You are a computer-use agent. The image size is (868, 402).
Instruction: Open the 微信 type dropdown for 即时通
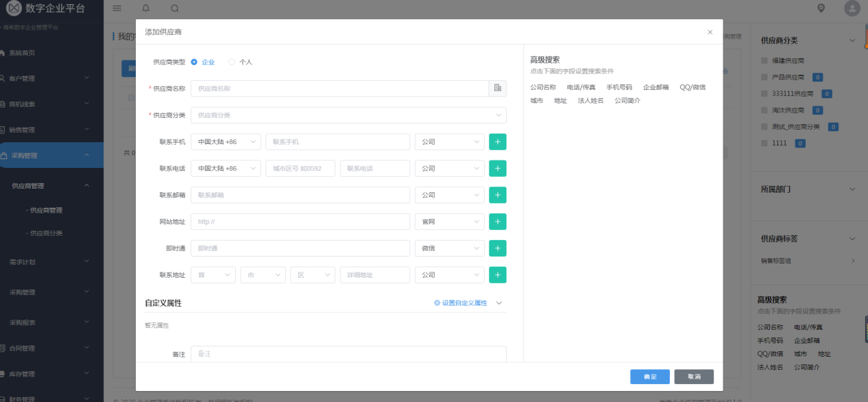click(449, 248)
